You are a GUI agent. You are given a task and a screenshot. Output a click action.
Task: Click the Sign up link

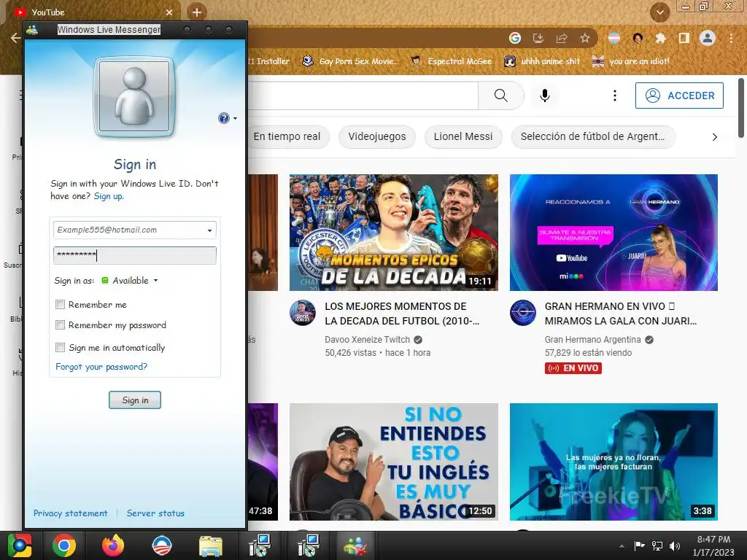[x=109, y=196]
